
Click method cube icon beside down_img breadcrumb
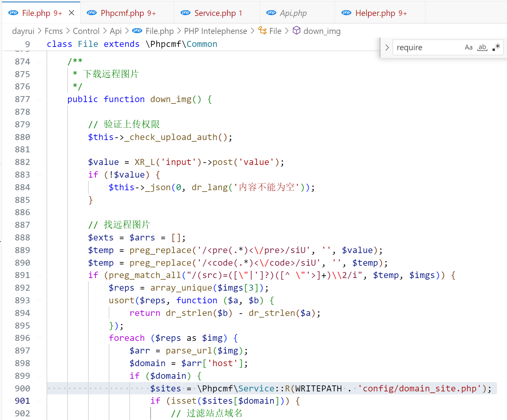pyautogui.click(x=297, y=31)
